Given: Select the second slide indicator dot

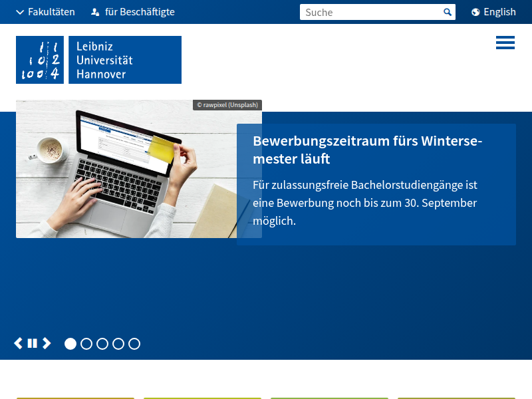Looking at the screenshot, I should [x=86, y=344].
